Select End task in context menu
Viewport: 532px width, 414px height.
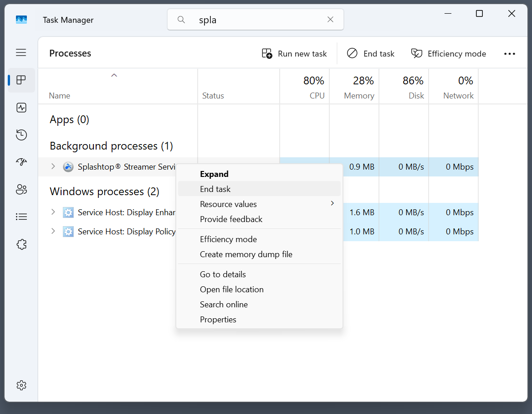coord(215,189)
